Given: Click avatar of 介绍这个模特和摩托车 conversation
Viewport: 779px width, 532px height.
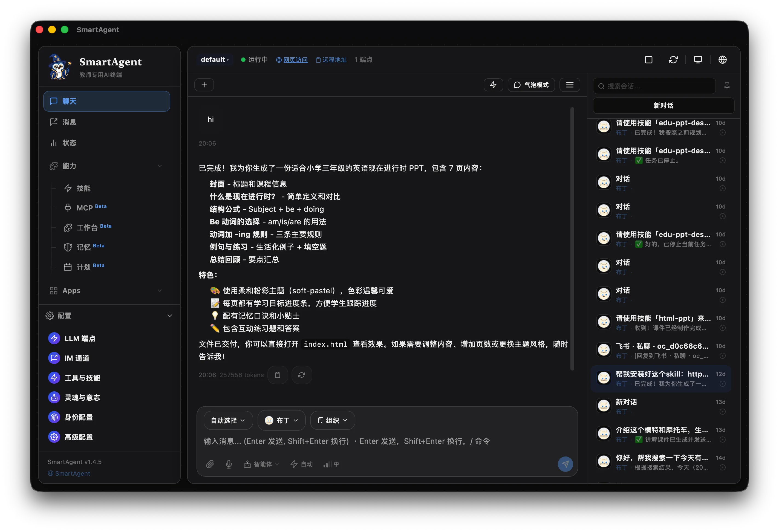Looking at the screenshot, I should [604, 434].
